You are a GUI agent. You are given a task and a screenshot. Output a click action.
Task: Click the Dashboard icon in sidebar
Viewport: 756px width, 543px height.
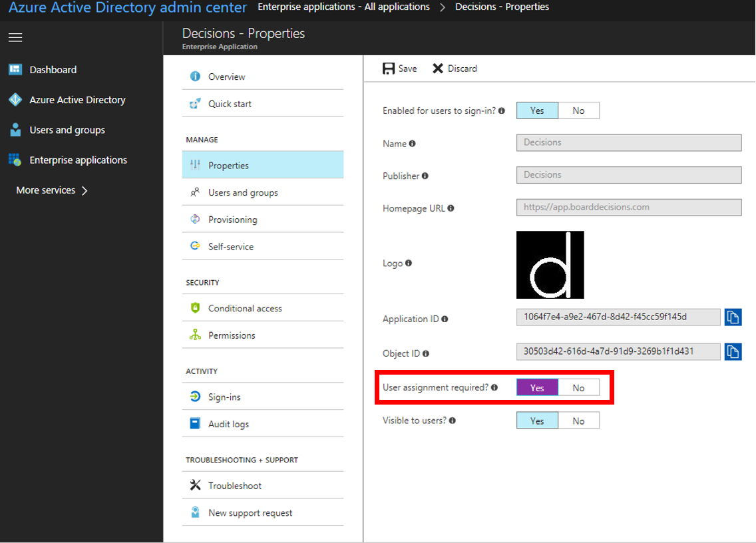[15, 69]
